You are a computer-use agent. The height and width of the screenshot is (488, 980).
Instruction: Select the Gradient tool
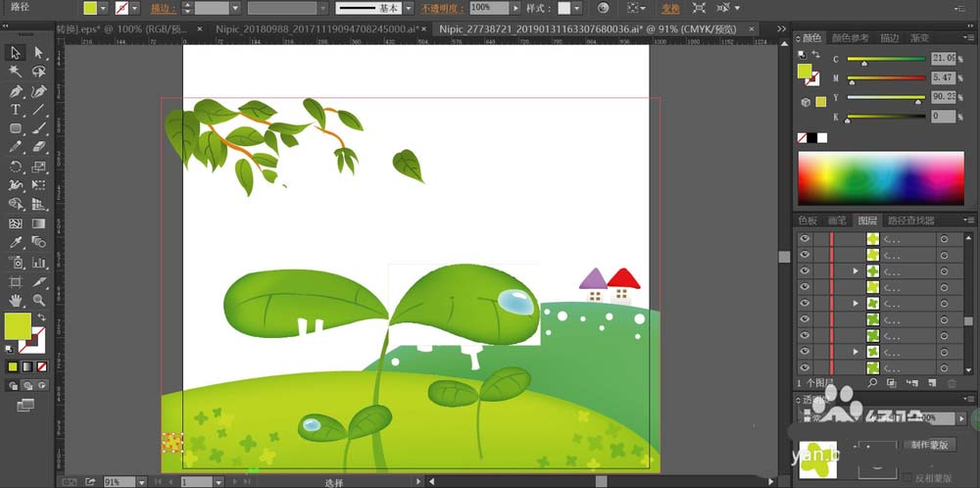pyautogui.click(x=39, y=223)
